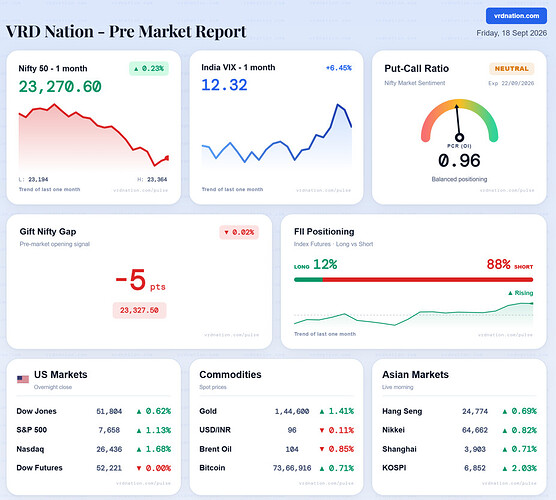Click the US flag icon
This screenshot has height=500, width=556.
click(23, 379)
